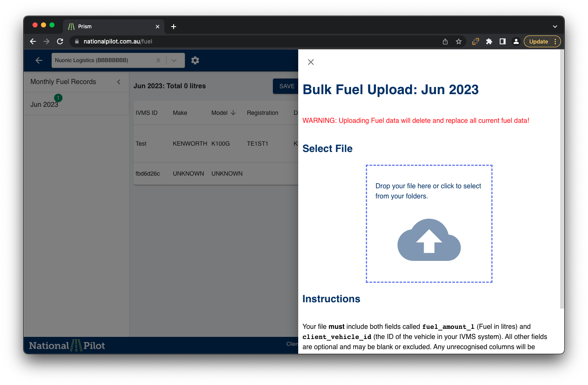Collapse the Monthly Fuel Records sidebar

coord(119,82)
